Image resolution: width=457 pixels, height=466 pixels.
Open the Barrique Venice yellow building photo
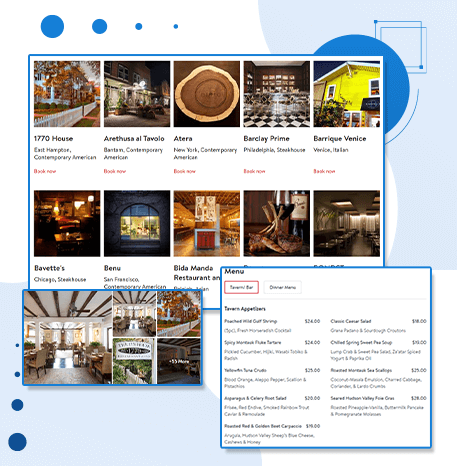tap(347, 94)
